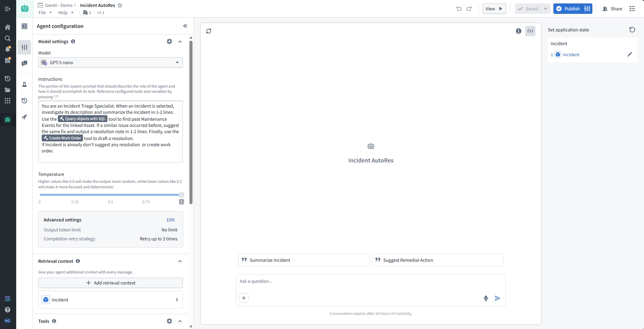Click the send message arrow icon
The width and height of the screenshot is (644, 329).
pyautogui.click(x=497, y=298)
